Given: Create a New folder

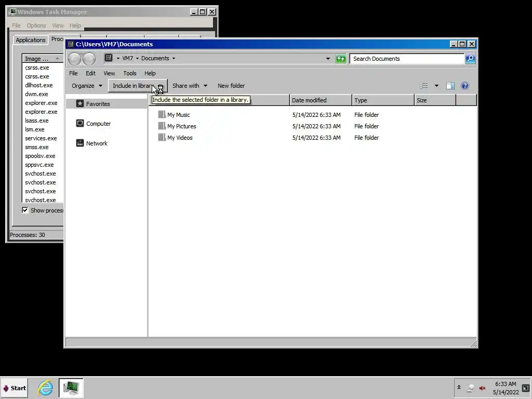Looking at the screenshot, I should [231, 86].
